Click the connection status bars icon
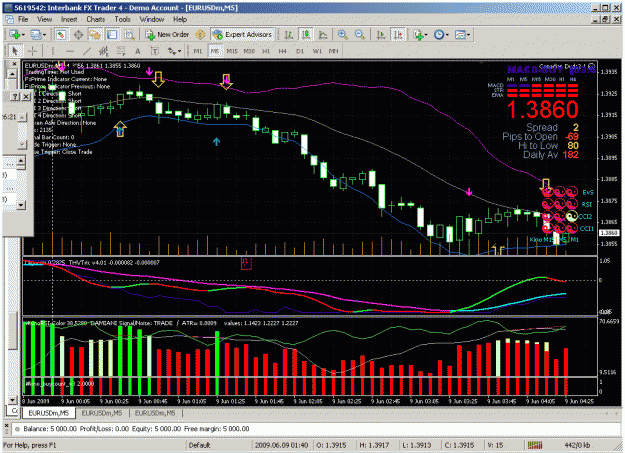This screenshot has height=453, width=625. (535, 445)
